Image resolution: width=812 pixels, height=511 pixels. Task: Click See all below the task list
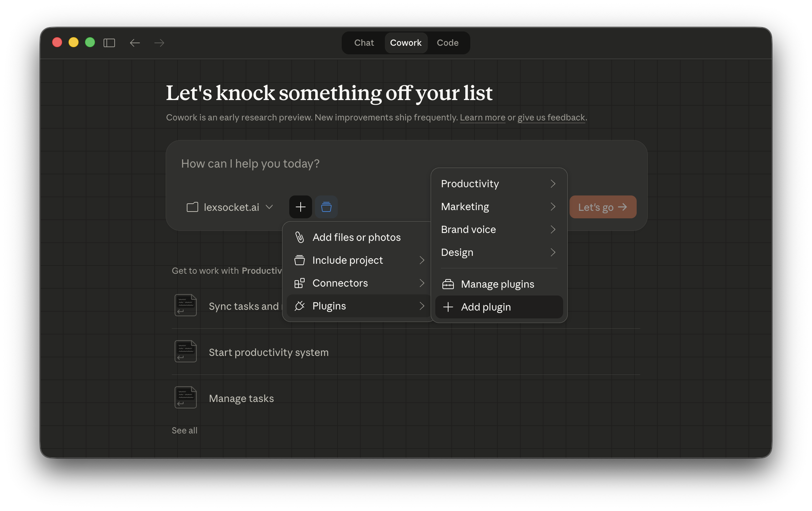click(x=184, y=430)
